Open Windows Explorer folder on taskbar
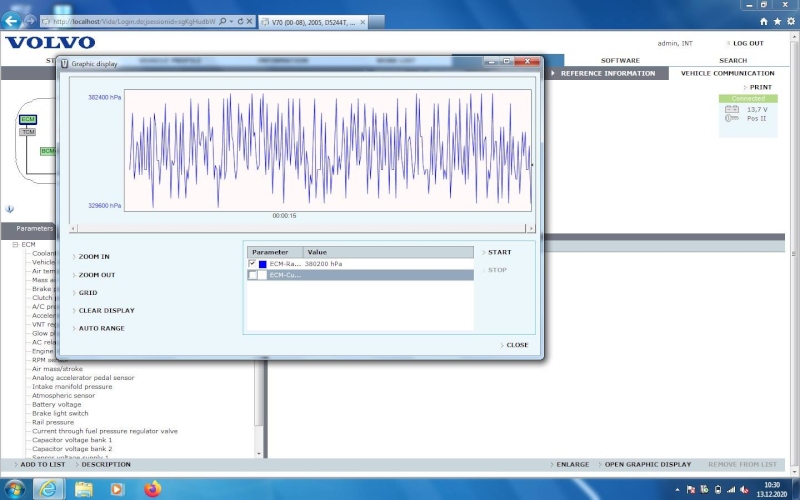This screenshot has height=500, width=800. pyautogui.click(x=84, y=489)
